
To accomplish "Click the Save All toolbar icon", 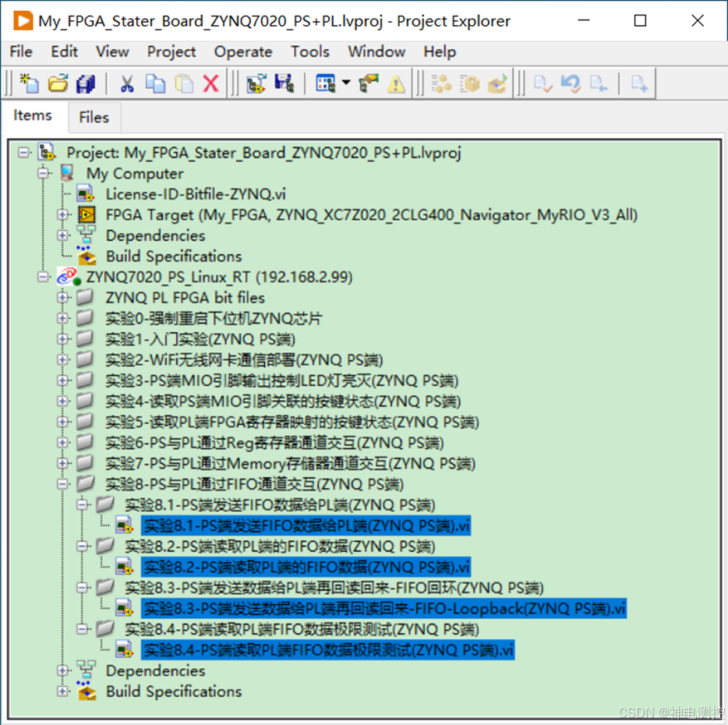I will coord(86,84).
